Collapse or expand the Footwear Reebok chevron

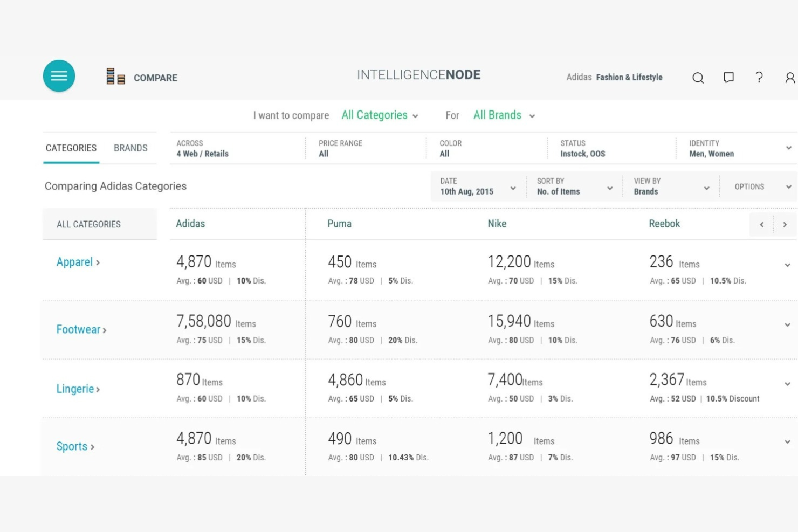point(788,324)
